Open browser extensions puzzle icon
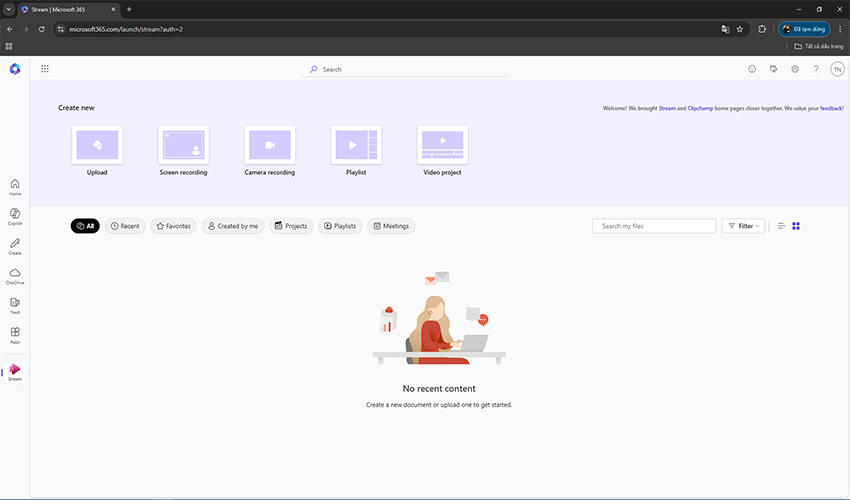 762,29
